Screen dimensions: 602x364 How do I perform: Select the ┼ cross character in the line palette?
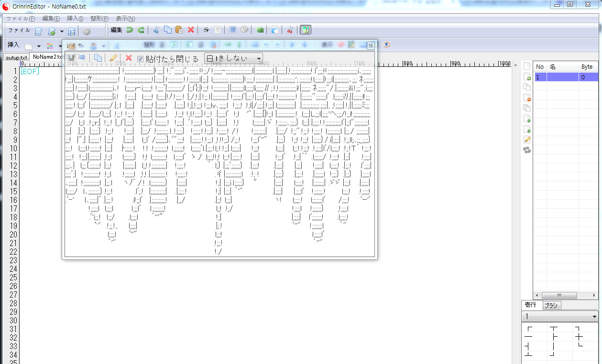579,337
